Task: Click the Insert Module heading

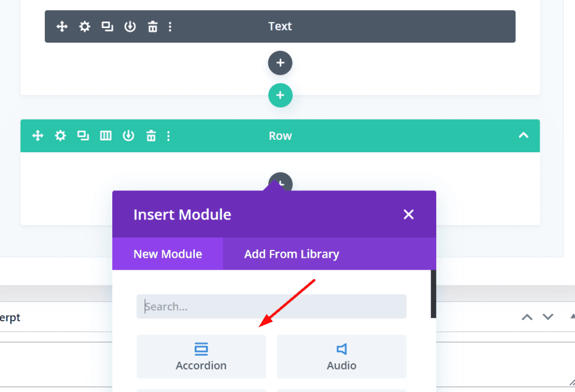Action: pos(182,215)
